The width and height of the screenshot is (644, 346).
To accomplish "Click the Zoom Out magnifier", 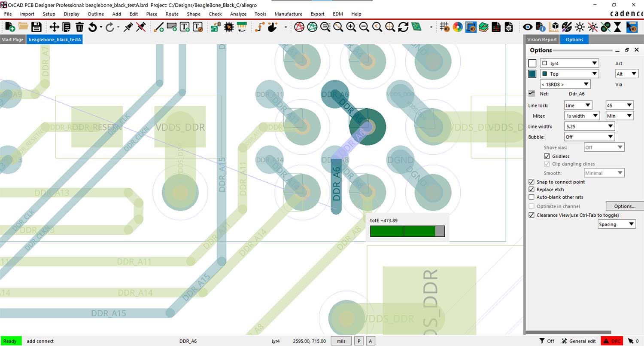I will click(x=364, y=27).
